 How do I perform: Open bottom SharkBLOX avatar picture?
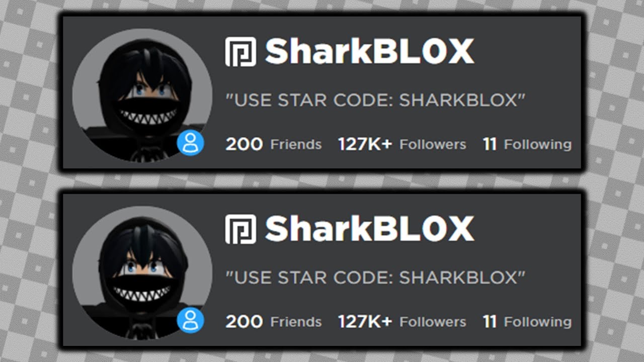(x=142, y=274)
